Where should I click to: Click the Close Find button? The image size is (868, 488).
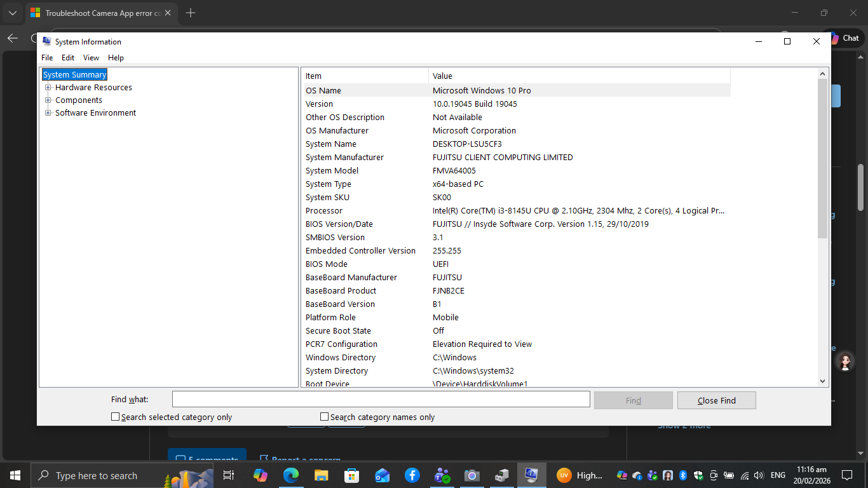click(x=716, y=400)
